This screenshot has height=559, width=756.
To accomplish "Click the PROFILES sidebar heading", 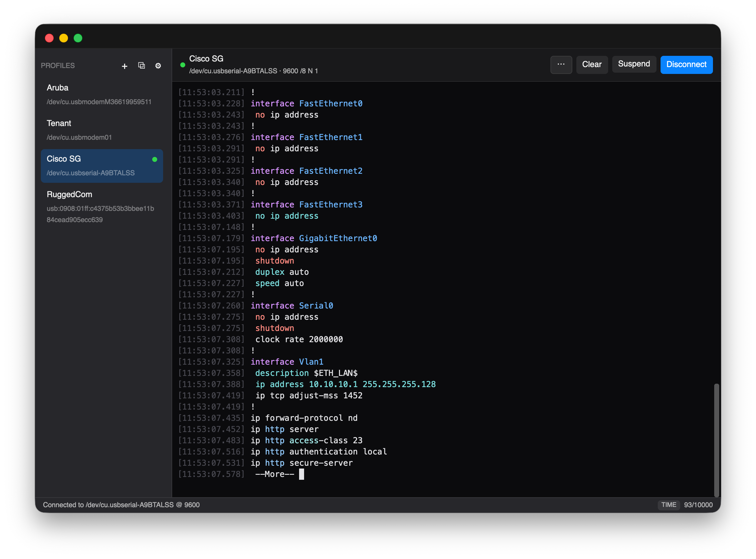I will 58,66.
